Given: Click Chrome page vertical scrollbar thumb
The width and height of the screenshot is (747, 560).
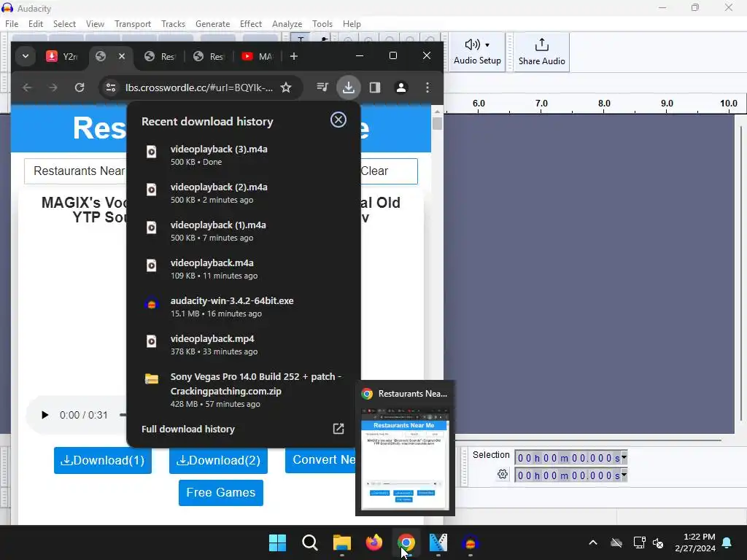Looking at the screenshot, I should point(437,123).
